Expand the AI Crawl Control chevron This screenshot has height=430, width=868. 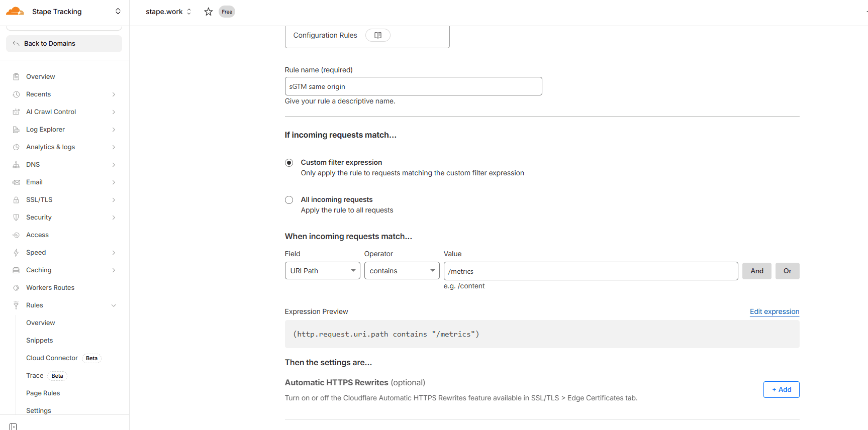click(x=114, y=112)
